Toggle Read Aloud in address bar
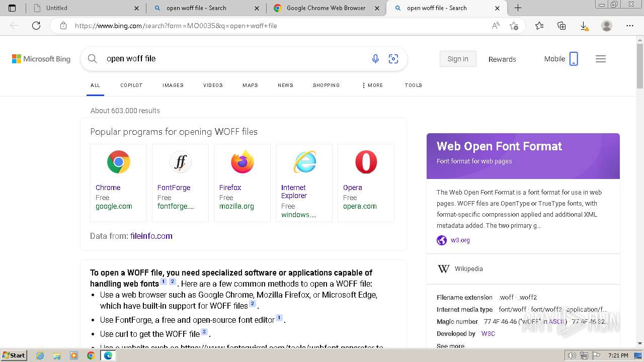644x362 pixels. 496,26
